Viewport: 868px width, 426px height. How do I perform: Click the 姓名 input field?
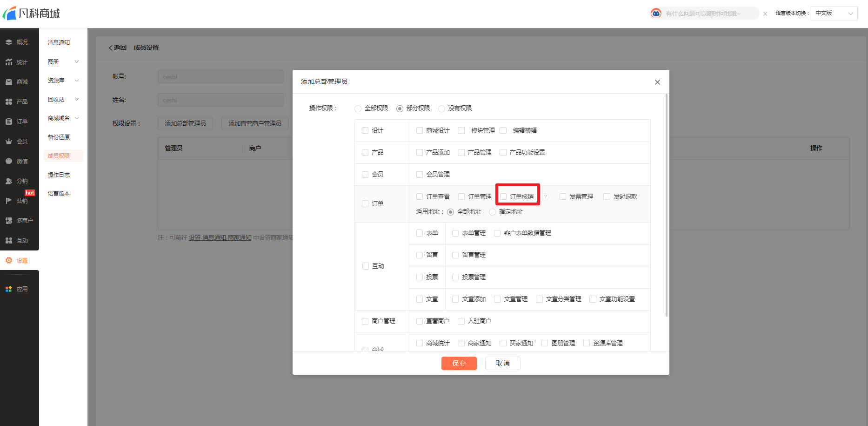click(220, 100)
